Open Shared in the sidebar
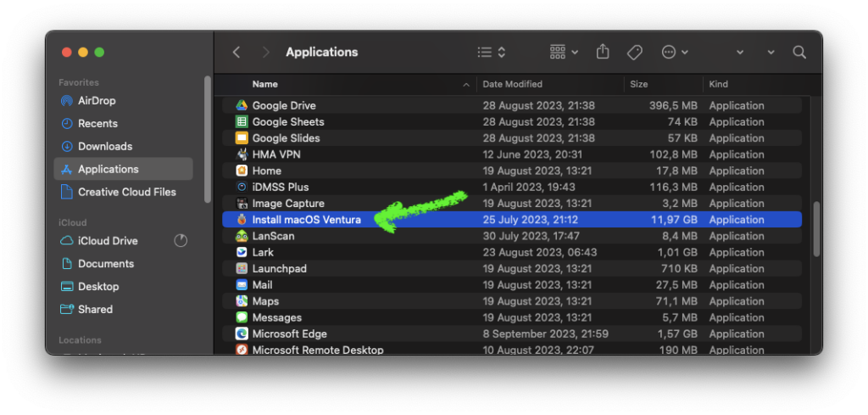 click(124, 309)
